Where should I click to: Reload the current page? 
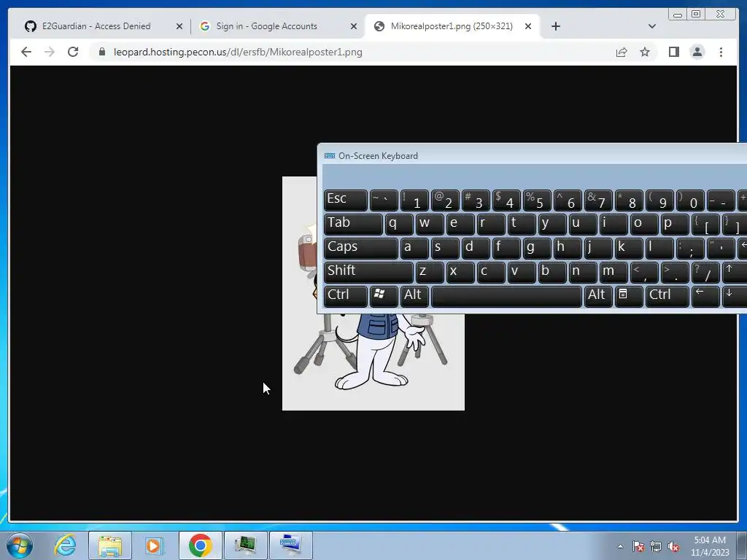click(x=73, y=52)
